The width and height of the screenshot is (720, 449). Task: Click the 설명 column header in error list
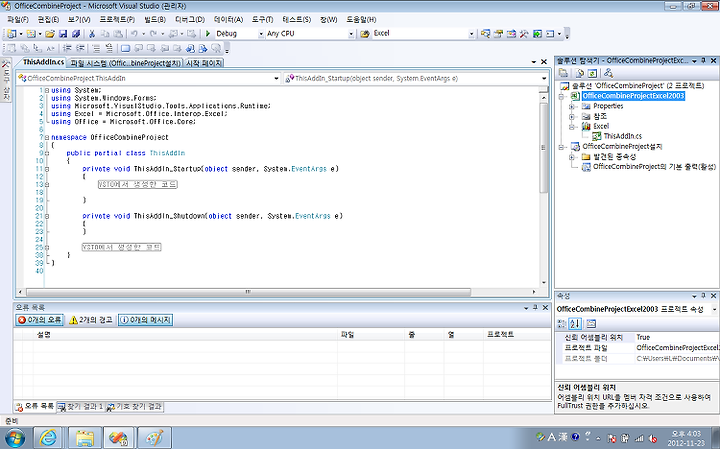pos(186,335)
